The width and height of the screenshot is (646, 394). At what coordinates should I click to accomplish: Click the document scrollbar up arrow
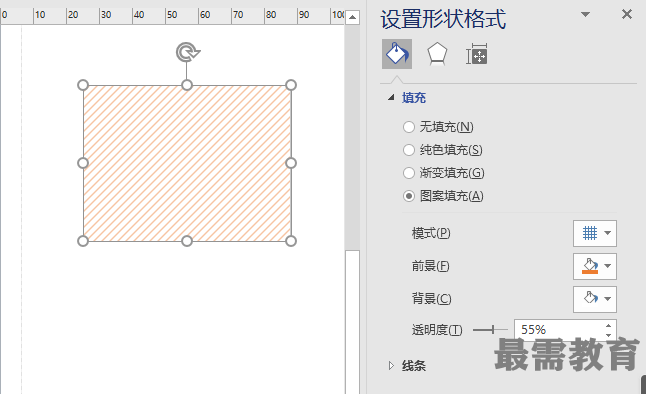[352, 17]
